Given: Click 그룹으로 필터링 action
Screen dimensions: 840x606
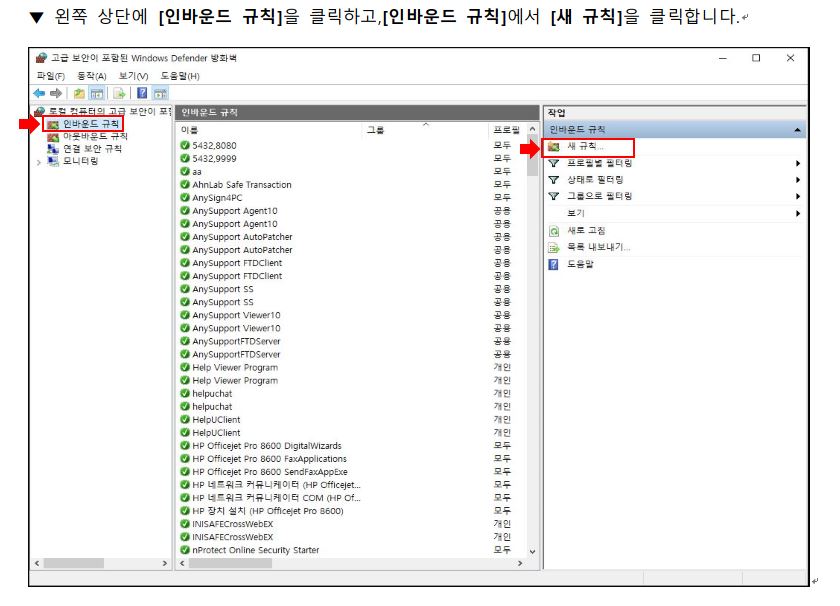Looking at the screenshot, I should tap(599, 196).
